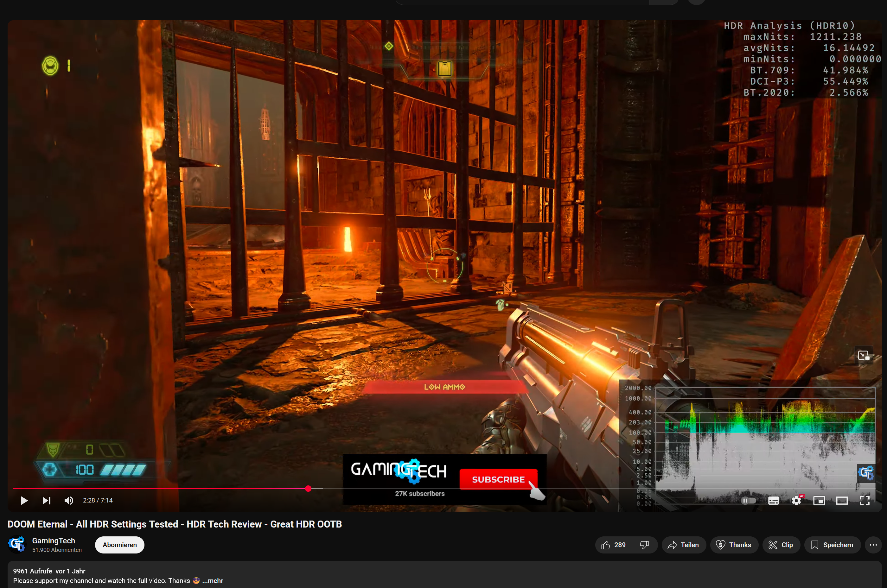The height and width of the screenshot is (588, 887).
Task: Click the red progress bar scrubber
Action: click(x=308, y=488)
